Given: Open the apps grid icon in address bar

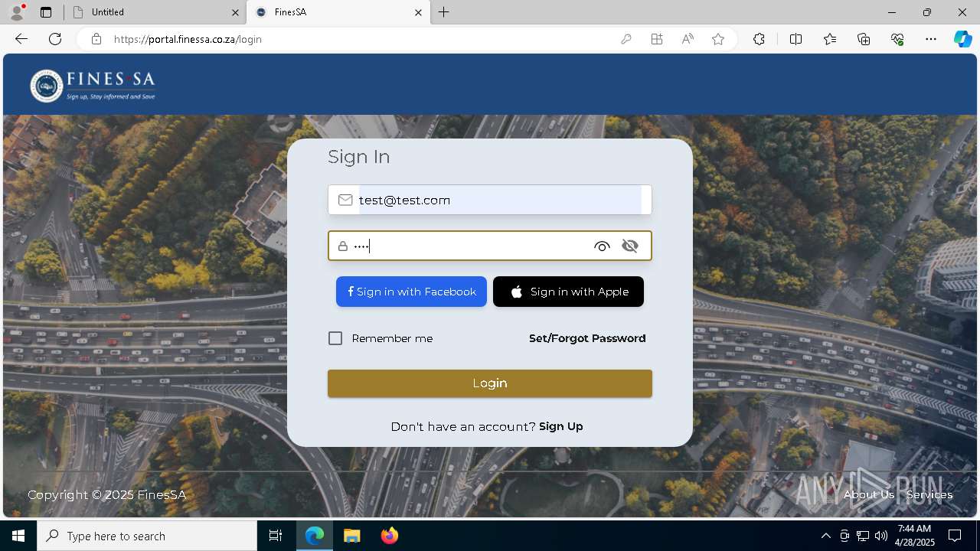Looking at the screenshot, I should pyautogui.click(x=657, y=39).
